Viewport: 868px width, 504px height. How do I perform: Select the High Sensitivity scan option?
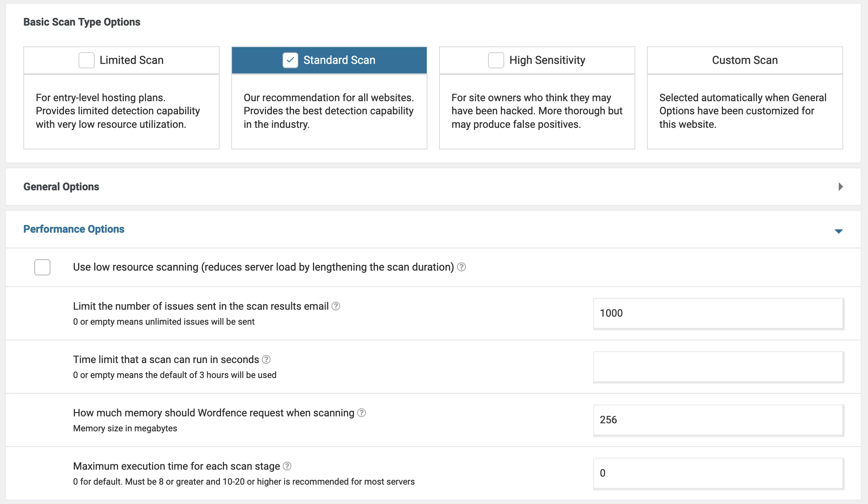point(497,60)
